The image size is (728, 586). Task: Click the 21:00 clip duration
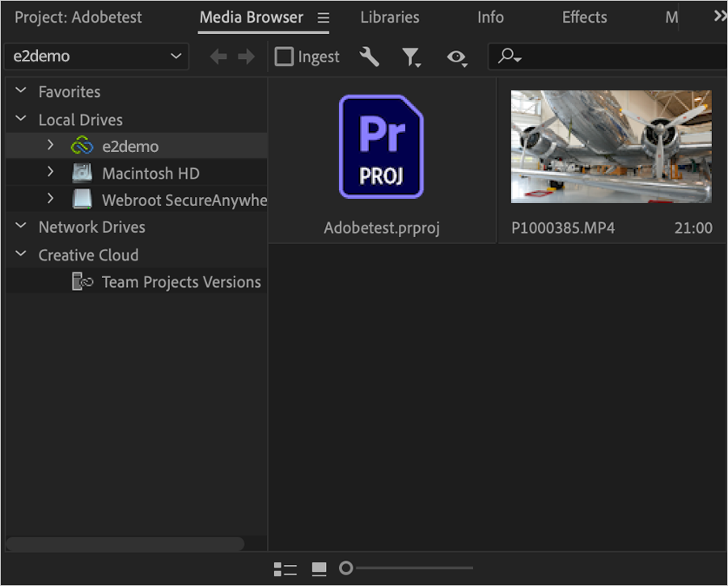pos(693,228)
